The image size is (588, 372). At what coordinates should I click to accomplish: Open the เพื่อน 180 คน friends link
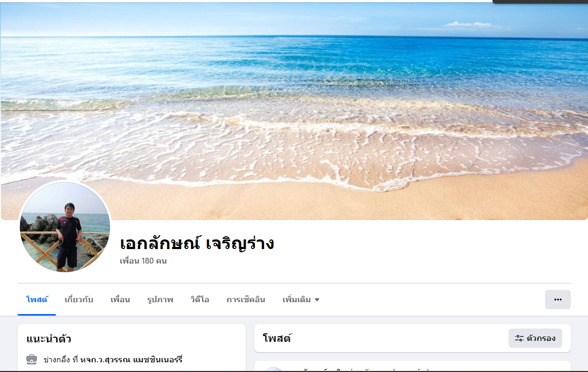143,260
